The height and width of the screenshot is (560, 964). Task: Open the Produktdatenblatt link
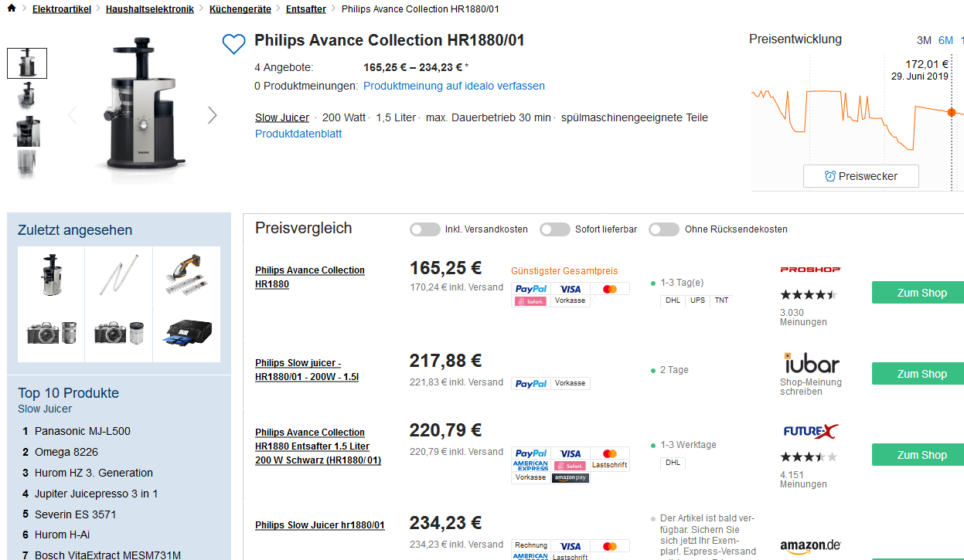tap(298, 134)
